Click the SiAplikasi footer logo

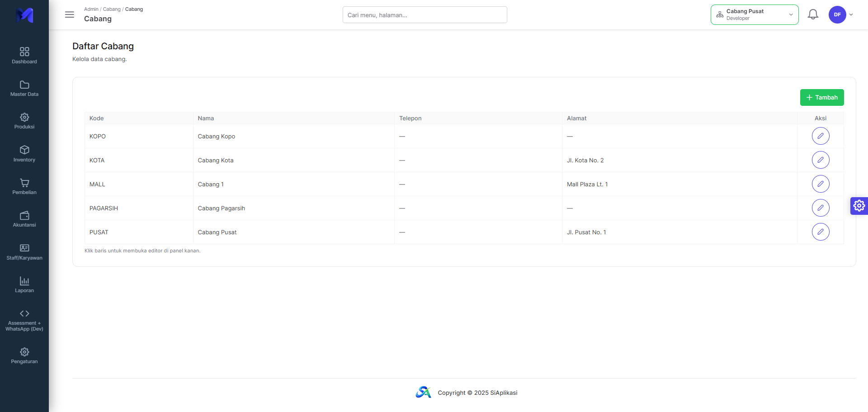coord(424,393)
